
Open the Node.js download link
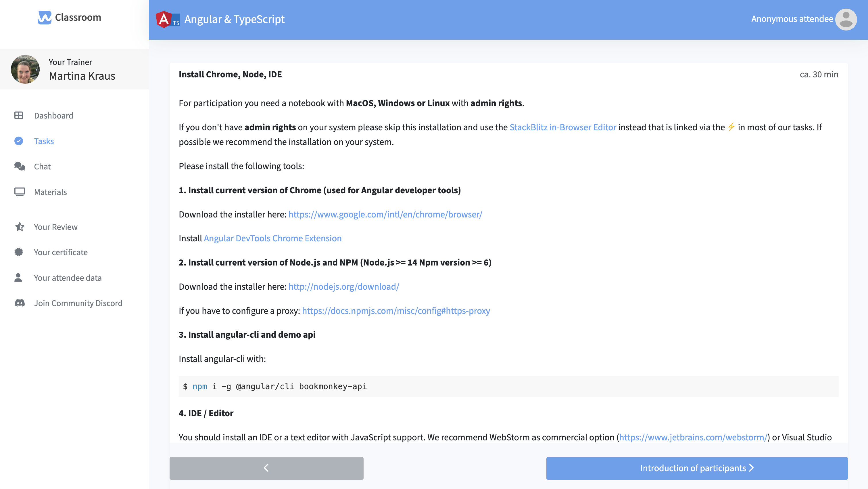tap(343, 286)
